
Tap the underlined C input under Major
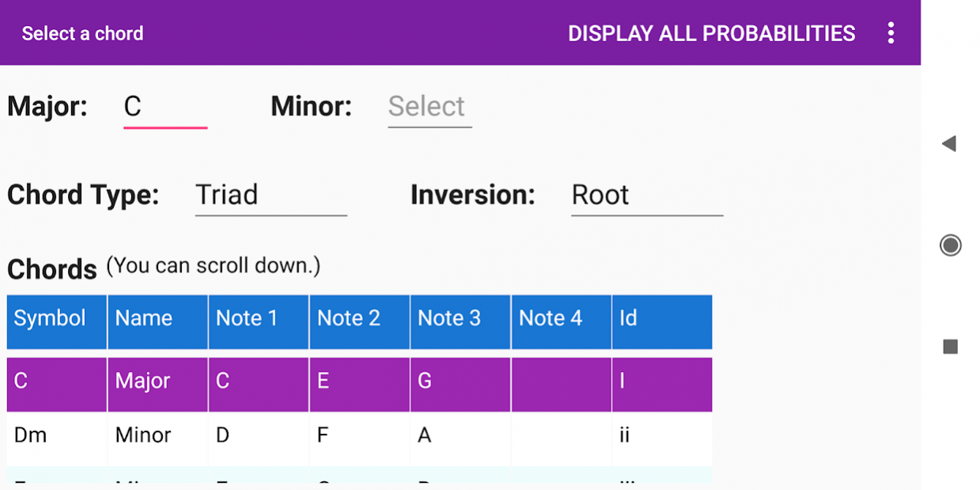(x=165, y=107)
